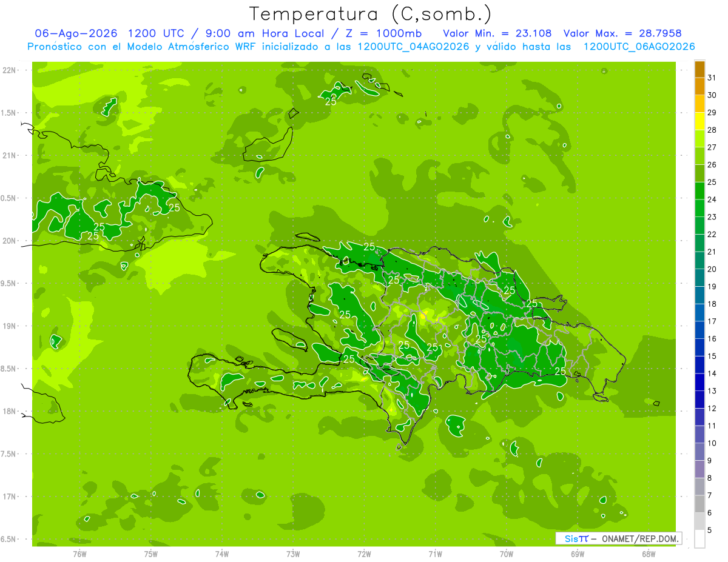Click the 9.5N latitude axis label
The height and width of the screenshot is (562, 728).
tap(9, 284)
